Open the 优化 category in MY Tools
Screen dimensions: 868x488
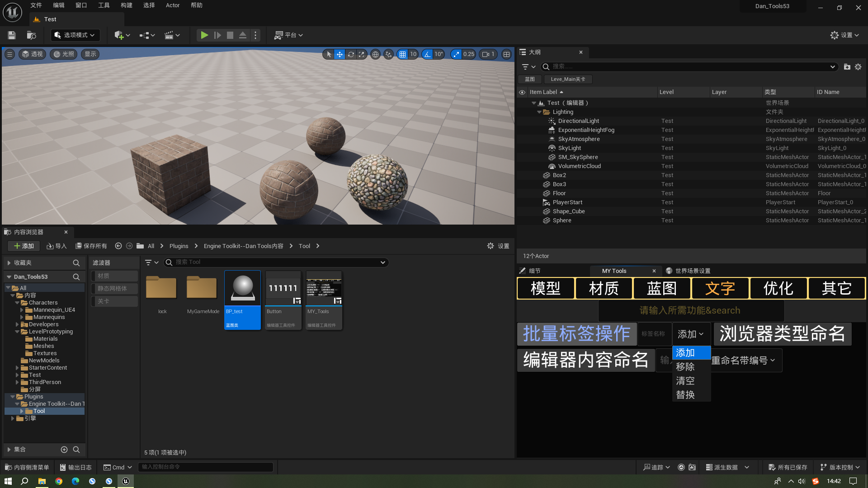778,288
